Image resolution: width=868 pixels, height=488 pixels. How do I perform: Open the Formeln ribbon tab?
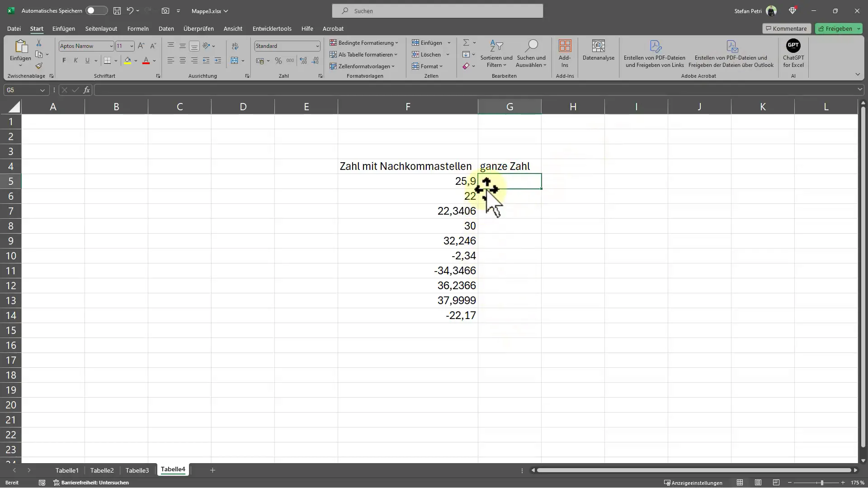(x=138, y=28)
